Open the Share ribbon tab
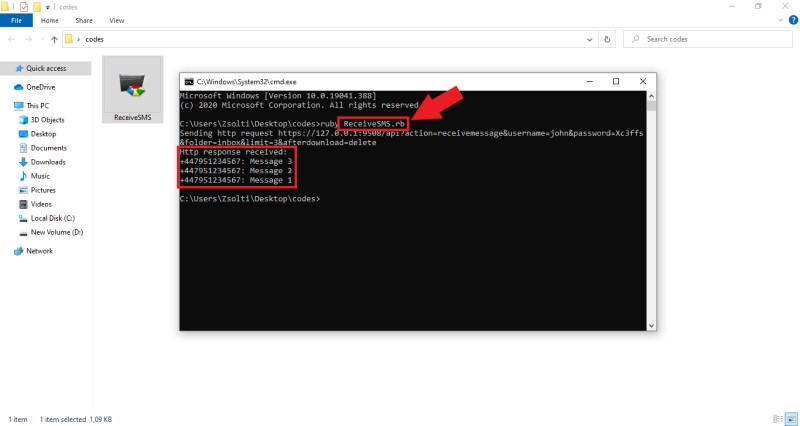The image size is (800, 426). click(84, 20)
